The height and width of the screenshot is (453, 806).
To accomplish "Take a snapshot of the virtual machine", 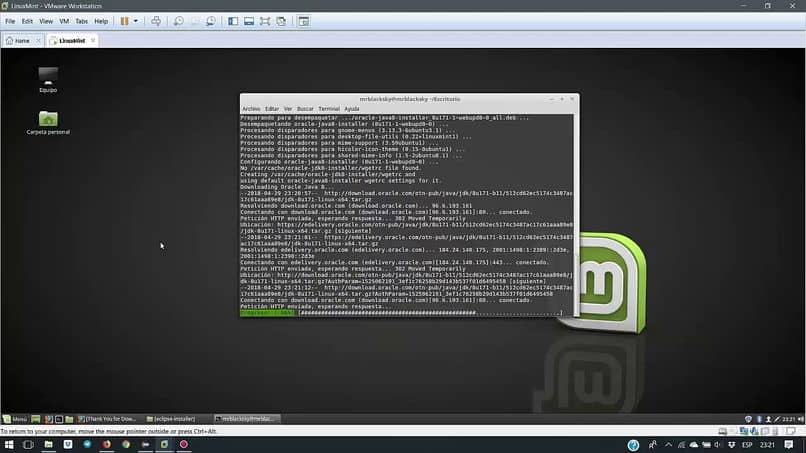I will point(178,21).
